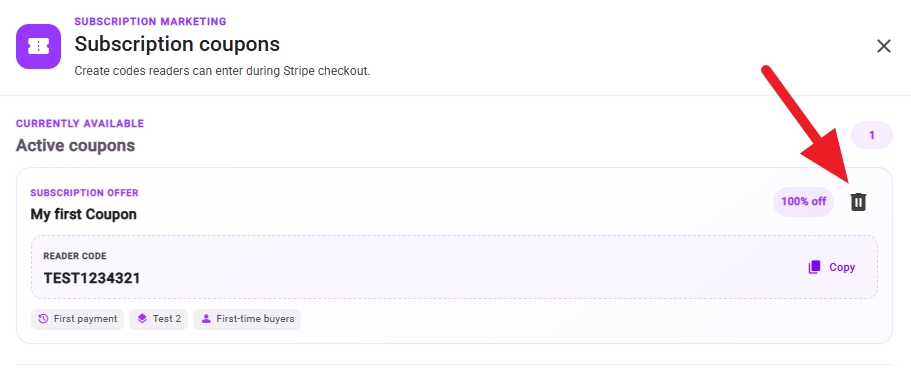The width and height of the screenshot is (911, 376).
Task: Click the READER CODE label
Action: [x=75, y=256]
